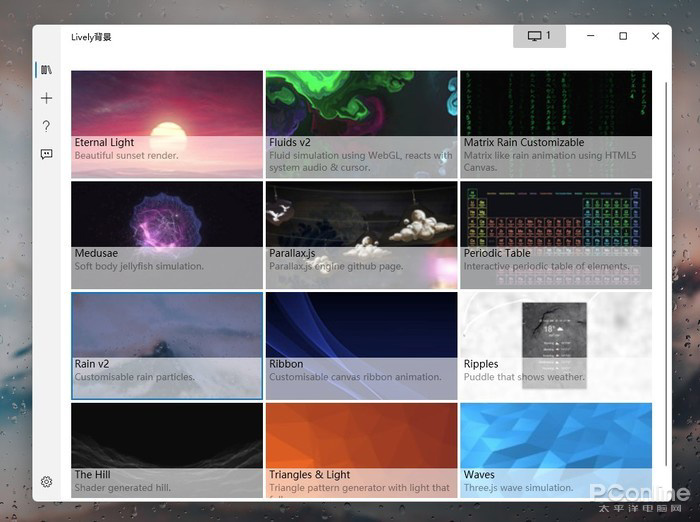The width and height of the screenshot is (700, 522).
Task: Select the Eternal Light wallpaper thumbnail
Action: [167, 124]
